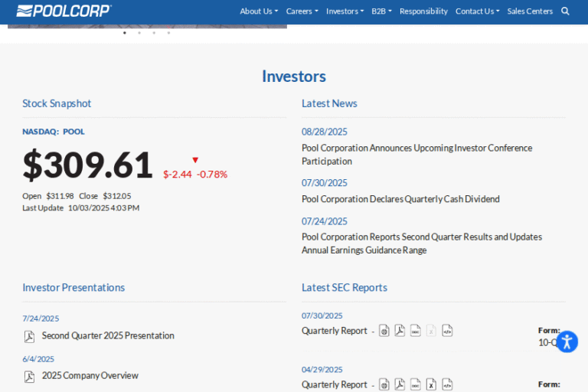Expand the Careers dropdown menu
588x392 pixels.
pyautogui.click(x=302, y=11)
